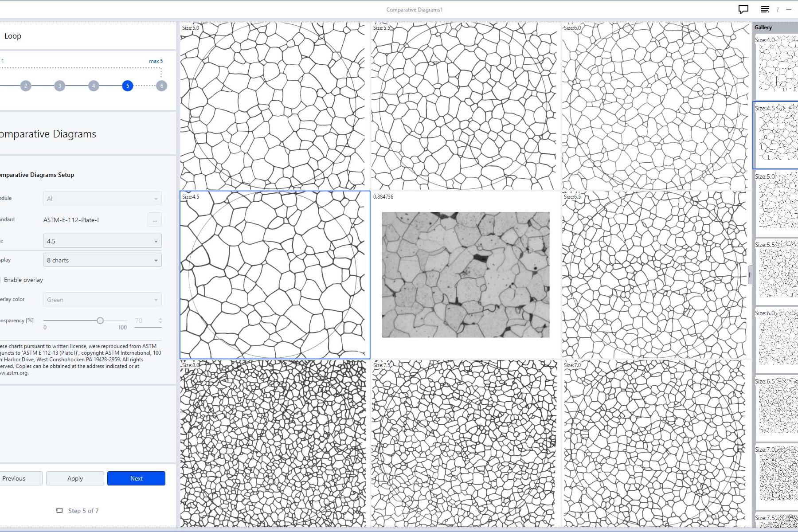Image resolution: width=798 pixels, height=532 pixels.
Task: Click the text lines menu icon
Action: (x=765, y=9)
